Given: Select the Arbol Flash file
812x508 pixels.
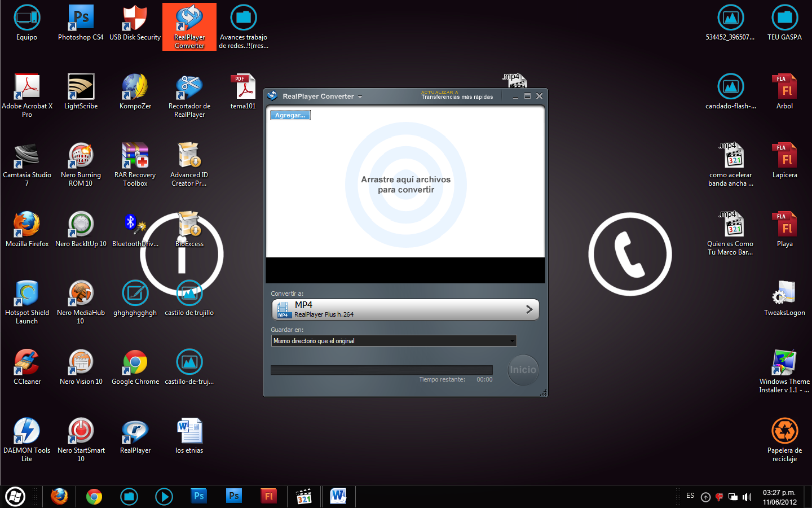Looking at the screenshot, I should coord(784,92).
